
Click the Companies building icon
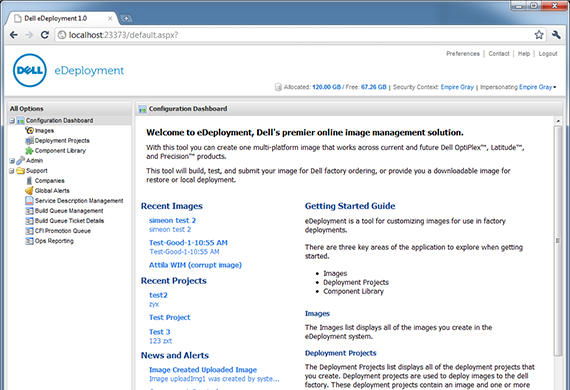tap(29, 181)
